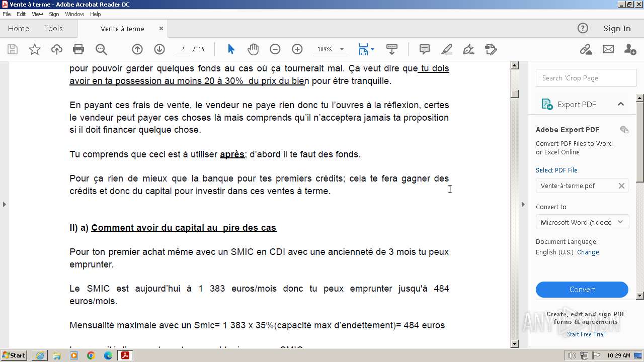Image resolution: width=644 pixels, height=362 pixels.
Task: Click the Convert button
Action: tap(582, 290)
